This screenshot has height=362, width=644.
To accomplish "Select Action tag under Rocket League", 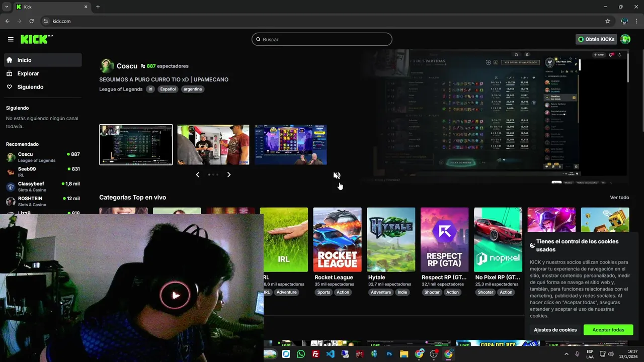I will [x=343, y=292].
